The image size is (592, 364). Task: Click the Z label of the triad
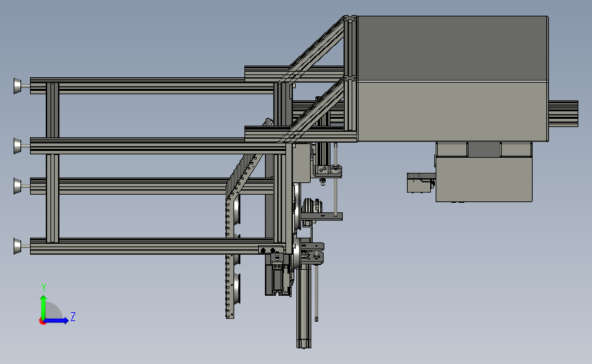tap(73, 316)
